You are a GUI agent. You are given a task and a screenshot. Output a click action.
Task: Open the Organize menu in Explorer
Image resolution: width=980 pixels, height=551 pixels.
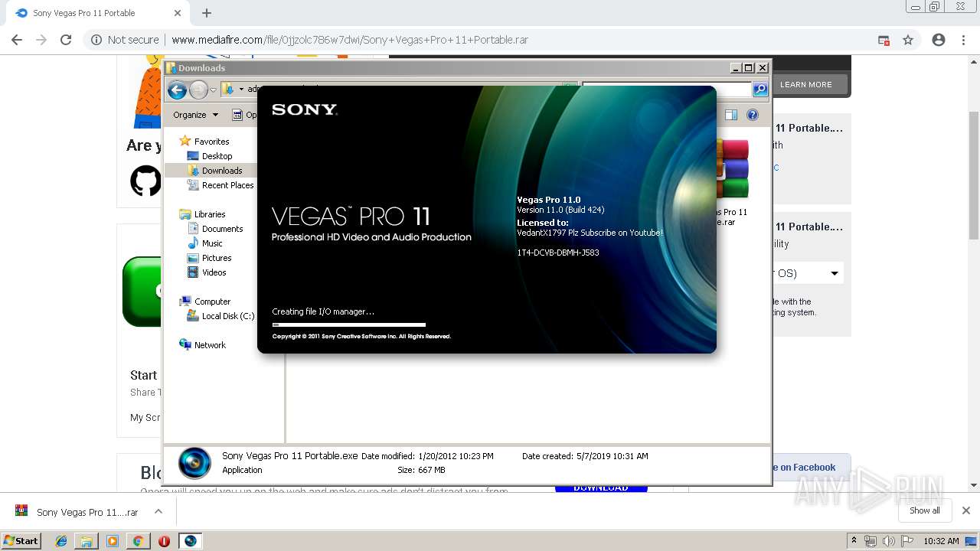pyautogui.click(x=195, y=115)
